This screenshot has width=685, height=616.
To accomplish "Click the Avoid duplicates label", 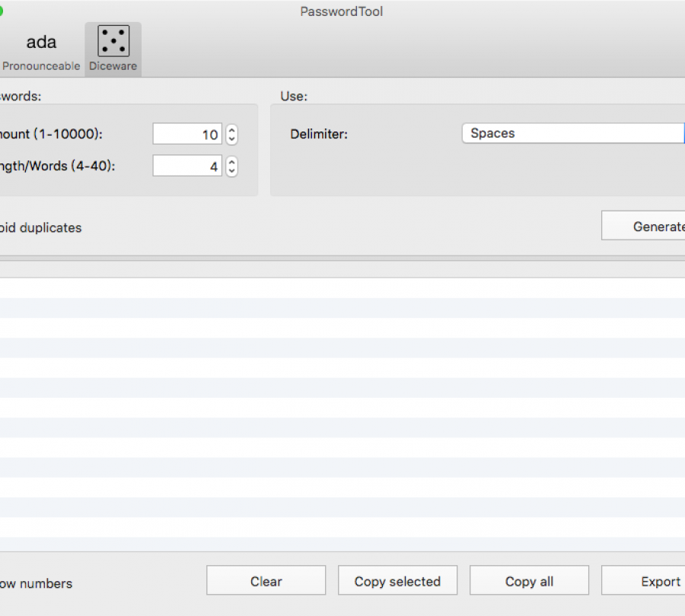I will tap(40, 228).
